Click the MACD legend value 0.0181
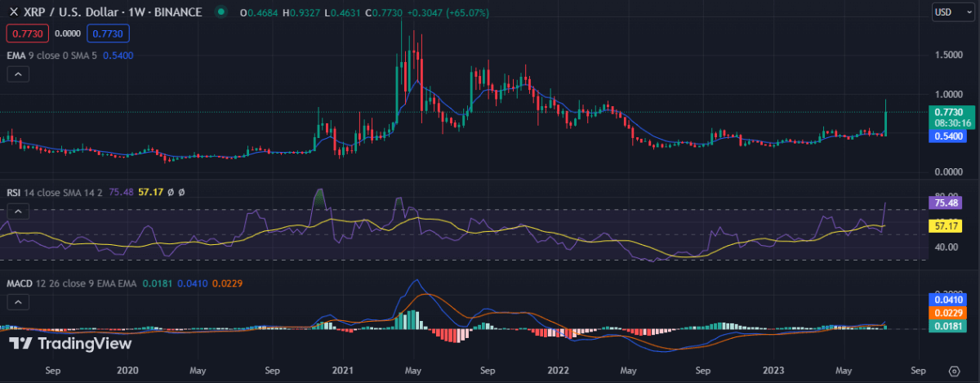 158,283
